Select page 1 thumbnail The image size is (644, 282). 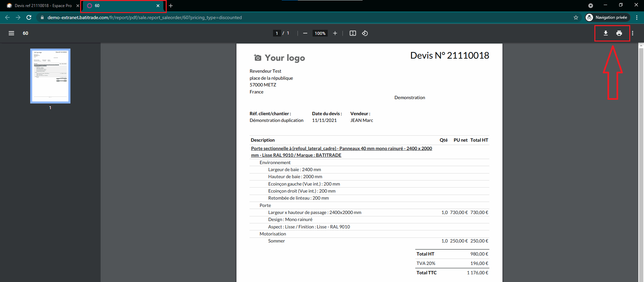[x=50, y=76]
